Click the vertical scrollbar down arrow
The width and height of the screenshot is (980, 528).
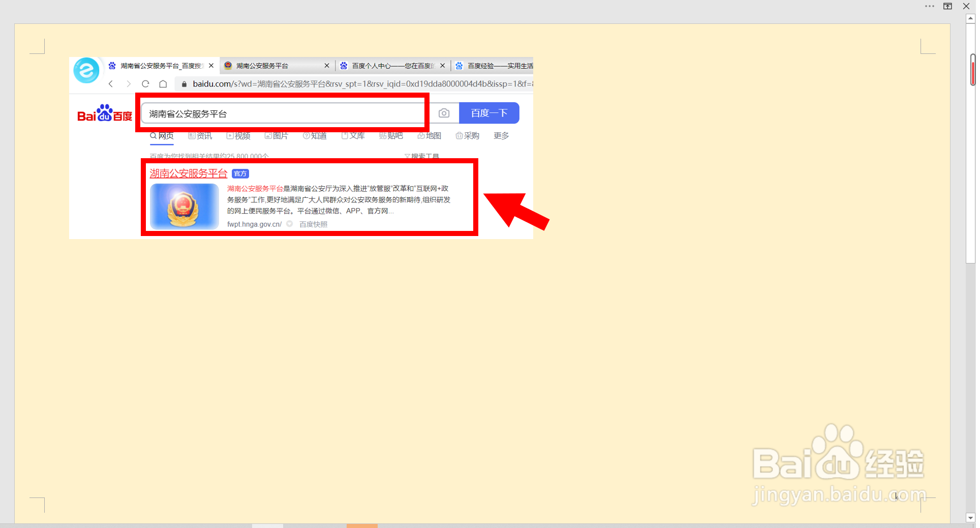pos(970,518)
